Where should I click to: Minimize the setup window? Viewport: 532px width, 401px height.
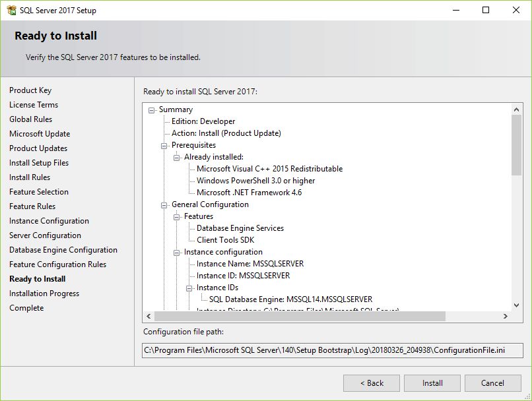pyautogui.click(x=456, y=10)
